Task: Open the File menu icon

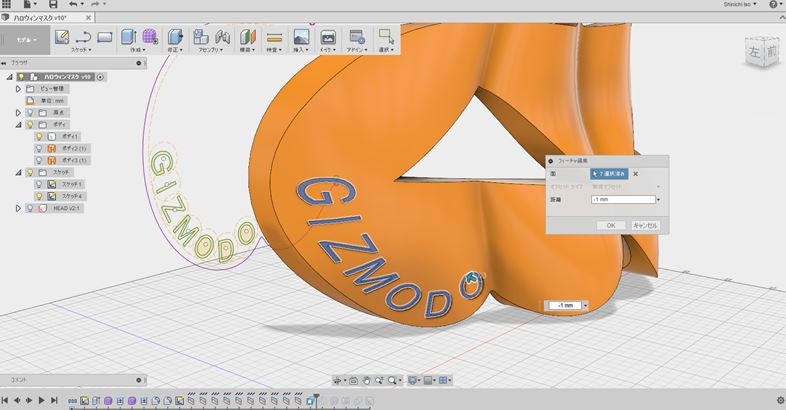Action: point(27,4)
